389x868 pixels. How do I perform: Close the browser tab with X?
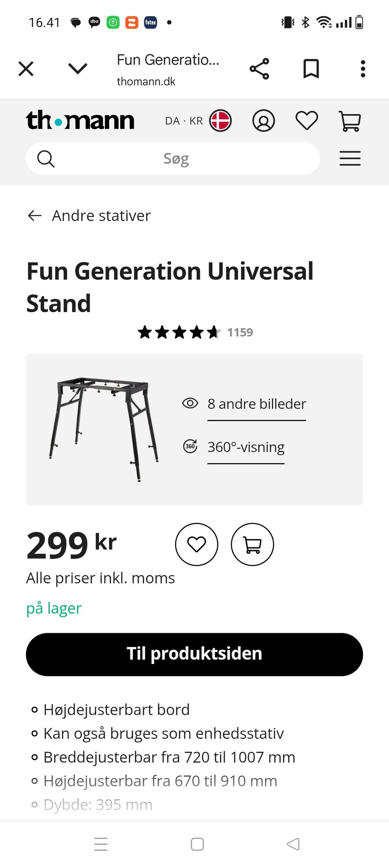click(x=26, y=69)
